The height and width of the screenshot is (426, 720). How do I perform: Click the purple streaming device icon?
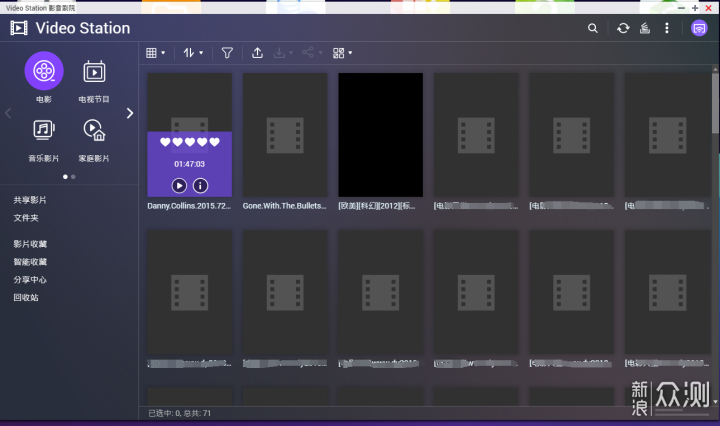pyautogui.click(x=699, y=28)
